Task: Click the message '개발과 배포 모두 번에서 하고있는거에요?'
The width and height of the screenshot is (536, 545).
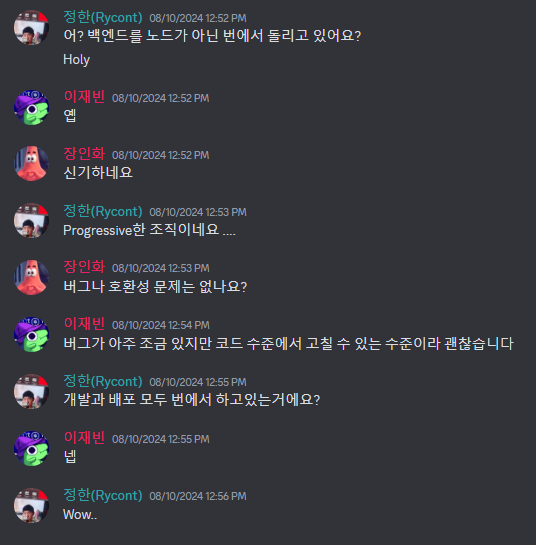Action: pos(192,400)
